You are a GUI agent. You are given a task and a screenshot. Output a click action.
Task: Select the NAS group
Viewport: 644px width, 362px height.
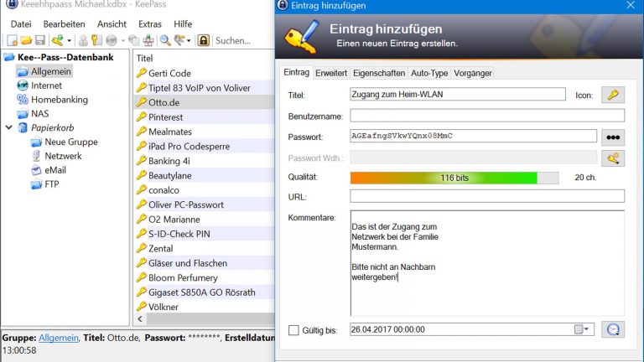40,114
